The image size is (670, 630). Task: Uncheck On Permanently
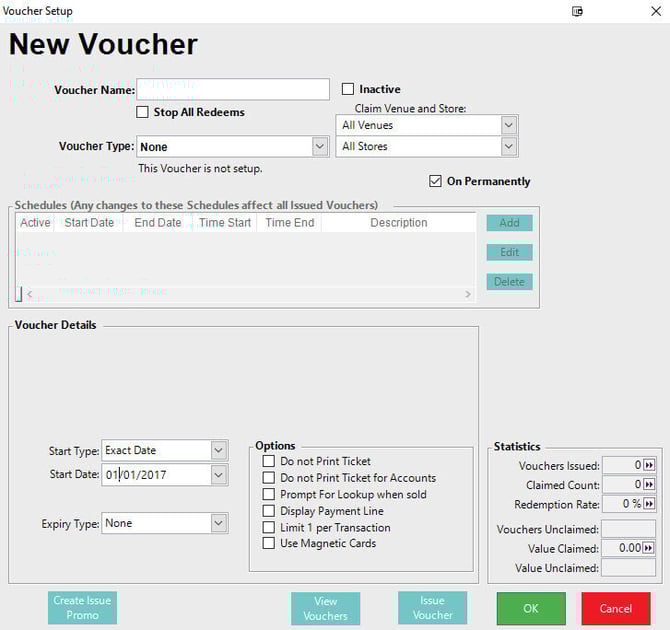pyautogui.click(x=435, y=181)
